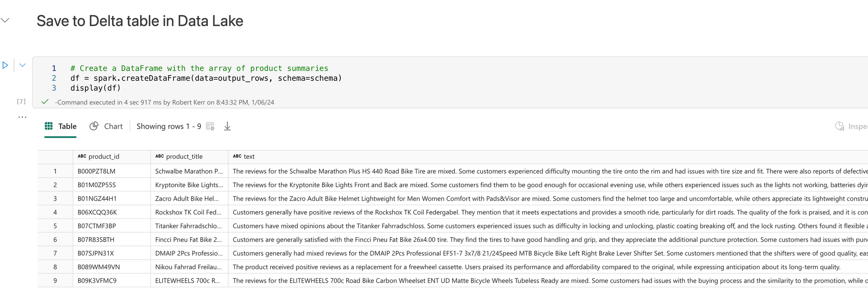Open table settings icon beside row count
The image size is (868, 301).
pos(210,126)
